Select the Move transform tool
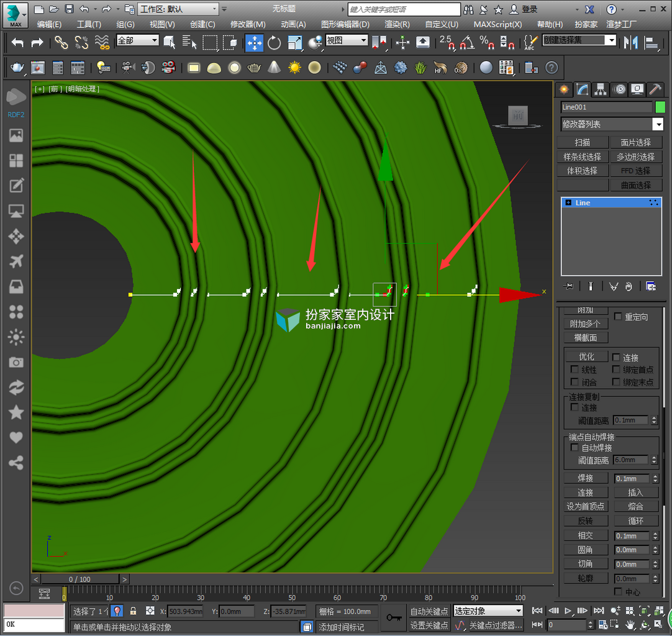672x636 pixels. pos(254,43)
